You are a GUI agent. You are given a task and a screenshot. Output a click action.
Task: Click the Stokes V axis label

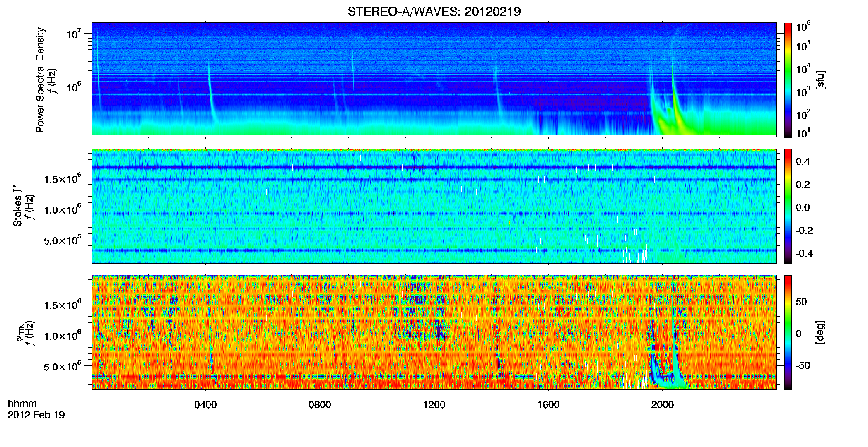[17, 206]
